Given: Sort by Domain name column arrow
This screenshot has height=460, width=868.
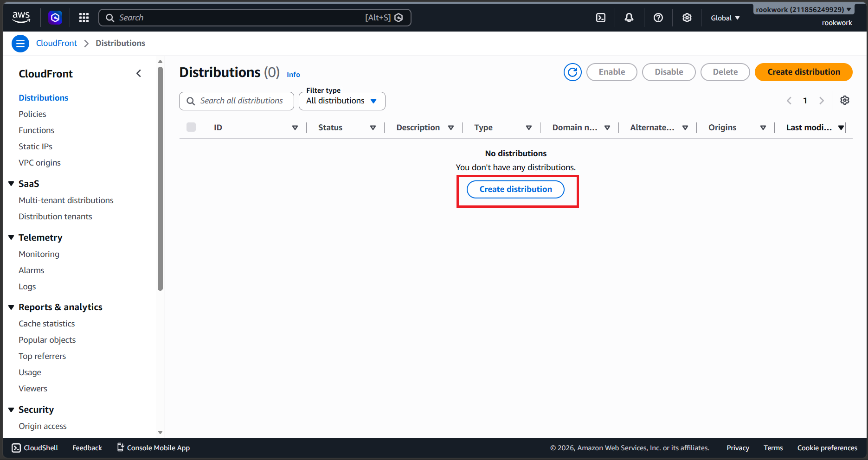Looking at the screenshot, I should (x=607, y=128).
